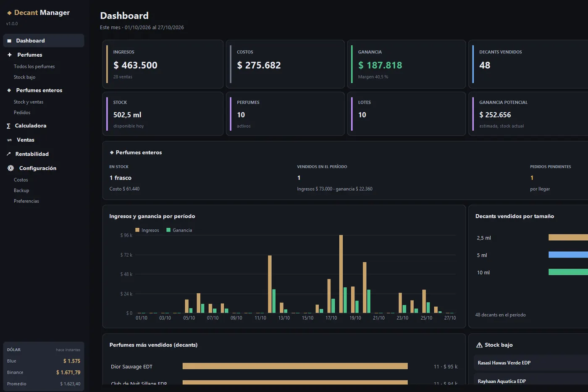Open Todos los perfumes in sidebar

coord(34,66)
